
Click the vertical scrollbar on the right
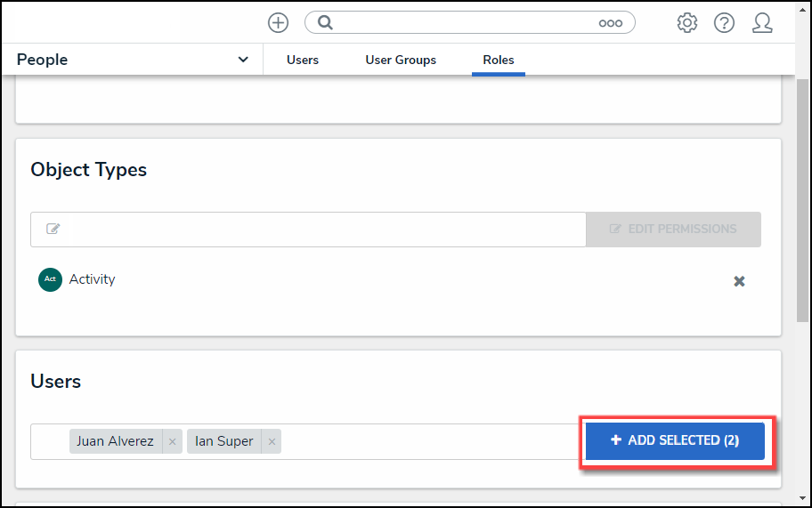tap(803, 178)
